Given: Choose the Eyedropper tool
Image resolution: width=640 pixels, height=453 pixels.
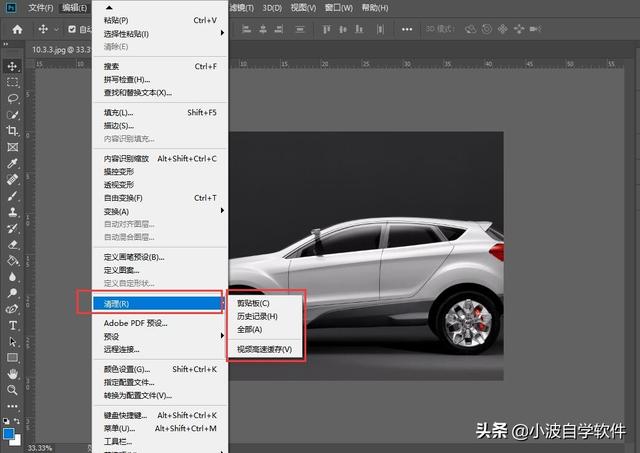Looking at the screenshot, I should pos(13,163).
